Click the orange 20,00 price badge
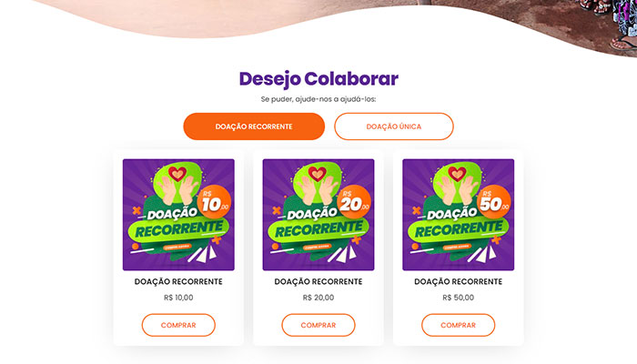This screenshot has width=637, height=364. (354, 202)
